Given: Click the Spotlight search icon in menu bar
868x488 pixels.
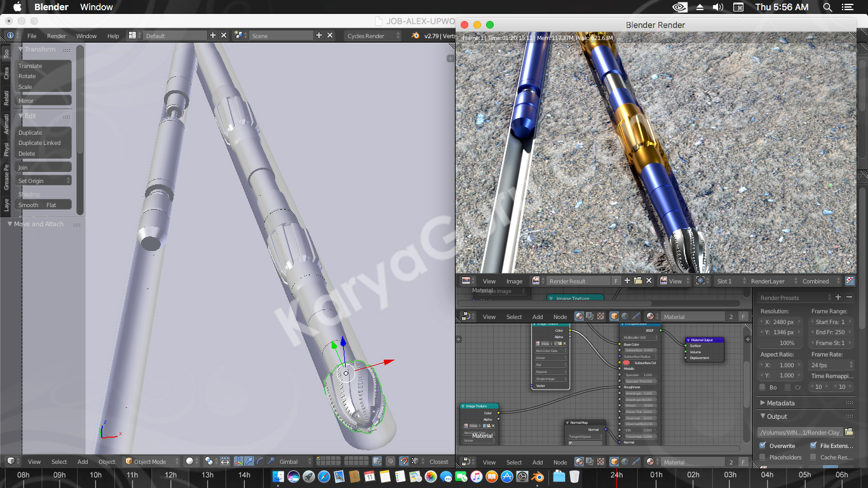Looking at the screenshot, I should [827, 7].
